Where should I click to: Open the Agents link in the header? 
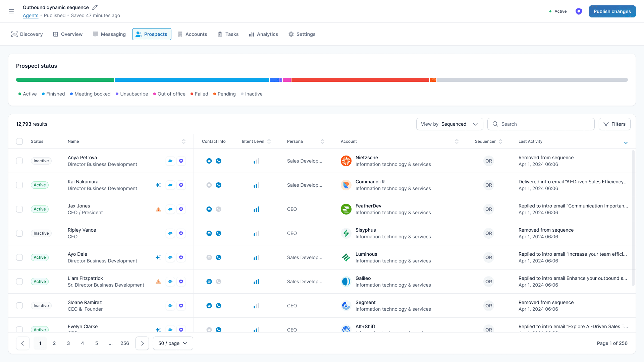[31, 15]
